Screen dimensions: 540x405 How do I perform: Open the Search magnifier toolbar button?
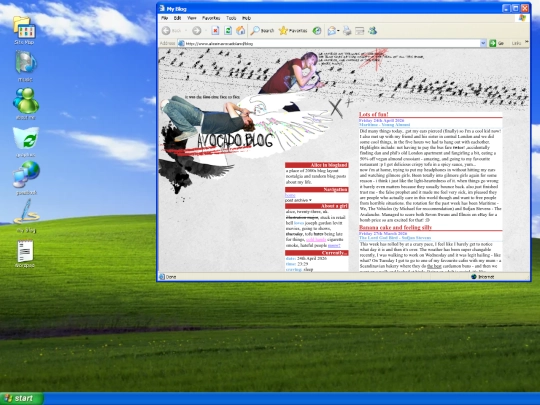262,31
